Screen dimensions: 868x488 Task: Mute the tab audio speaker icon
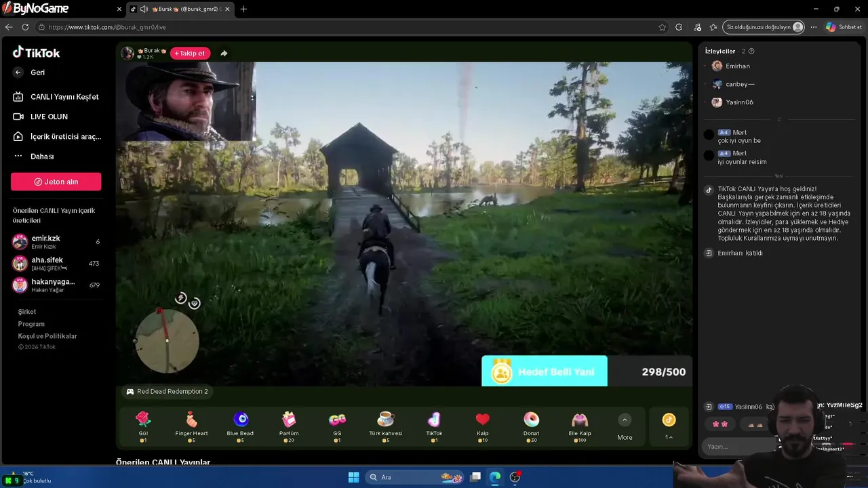tap(144, 9)
